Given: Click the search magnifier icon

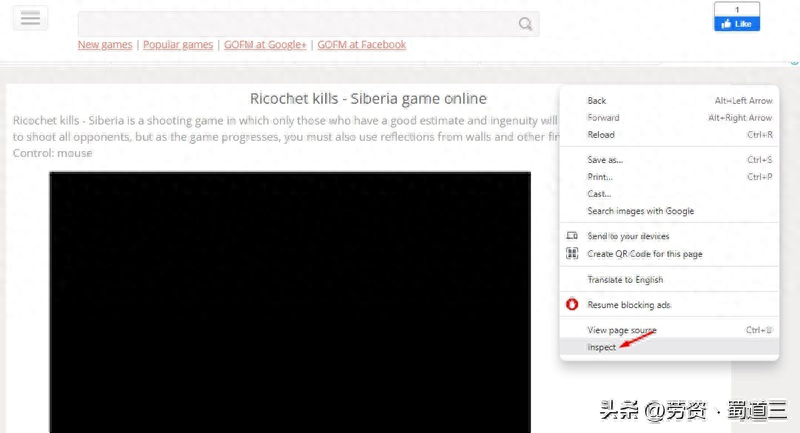Looking at the screenshot, I should (526, 24).
